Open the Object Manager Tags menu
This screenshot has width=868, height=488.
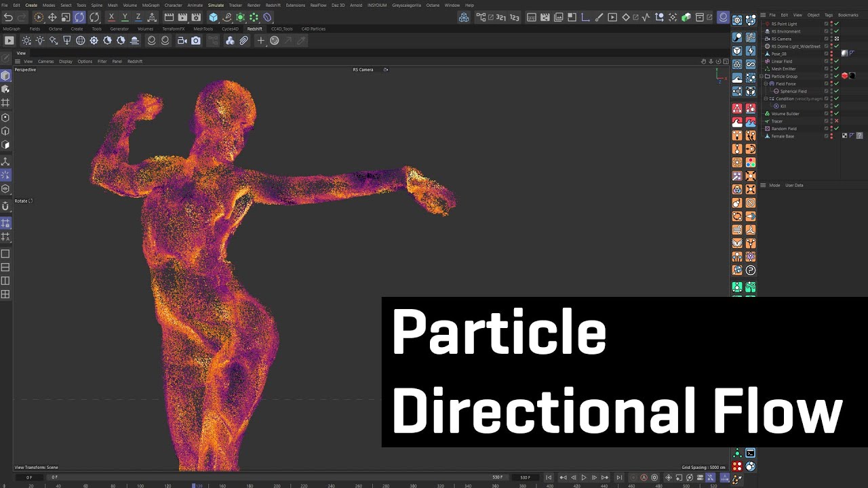pyautogui.click(x=829, y=15)
